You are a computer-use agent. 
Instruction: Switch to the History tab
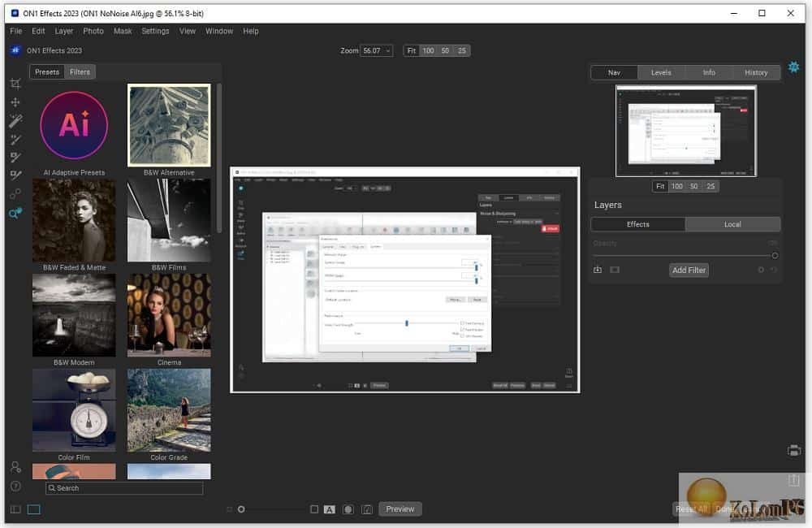coord(756,72)
